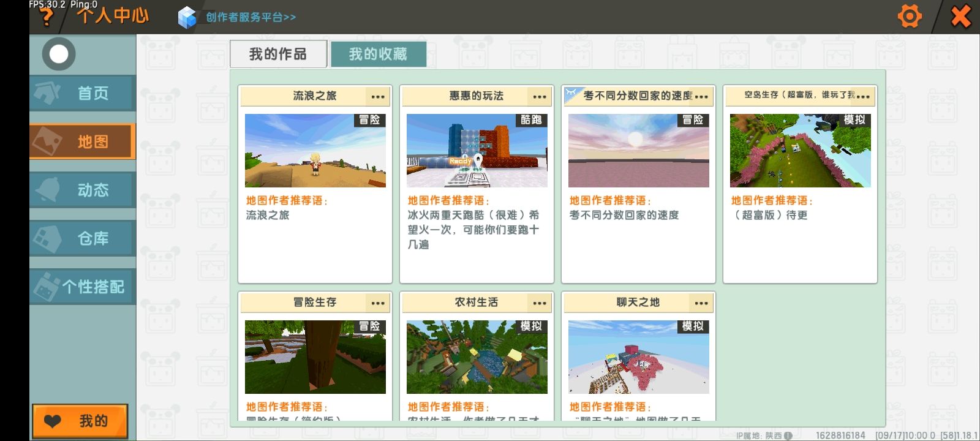Click the 考不同分数回家的速度 sunset thumbnail

pyautogui.click(x=638, y=151)
